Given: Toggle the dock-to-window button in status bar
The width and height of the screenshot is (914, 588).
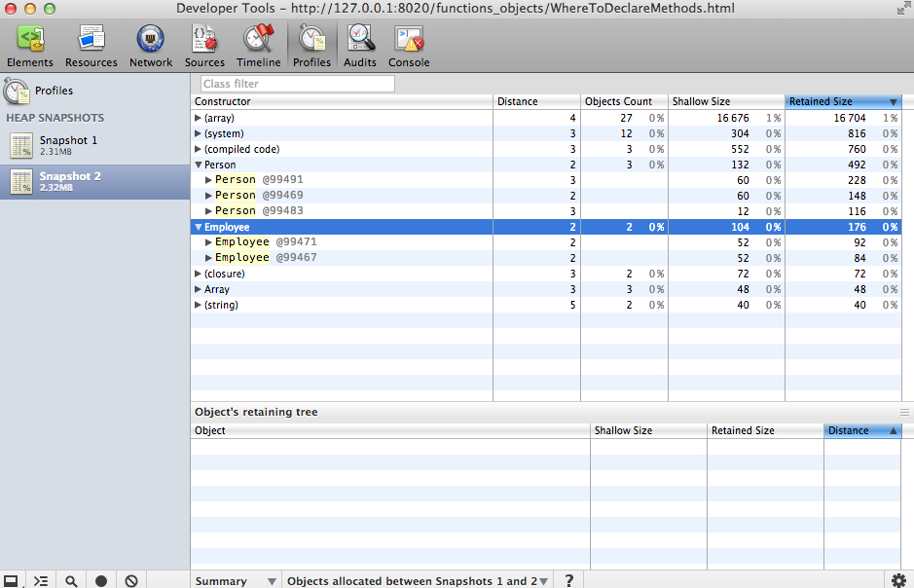Looking at the screenshot, I should tap(12, 580).
